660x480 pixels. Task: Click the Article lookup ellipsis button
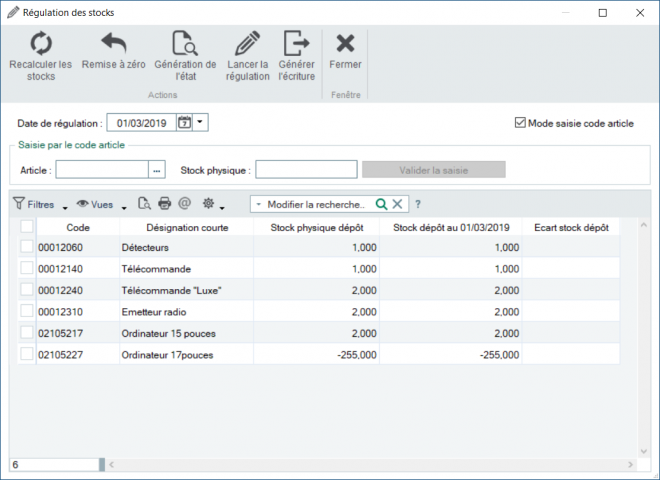point(156,170)
